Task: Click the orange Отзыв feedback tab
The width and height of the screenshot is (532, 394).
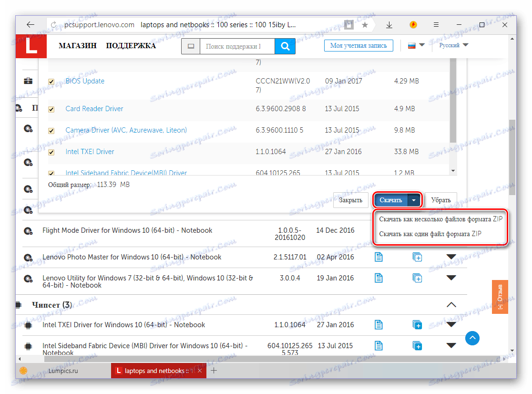Action: pos(500,297)
